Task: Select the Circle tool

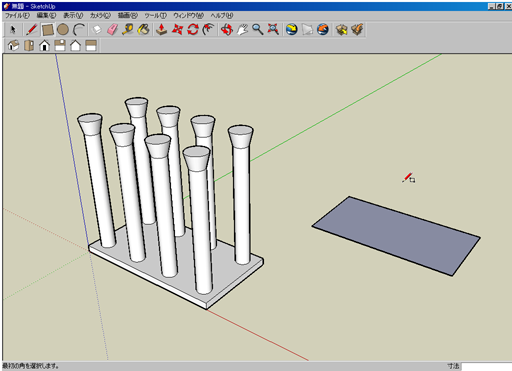Action: [x=63, y=30]
